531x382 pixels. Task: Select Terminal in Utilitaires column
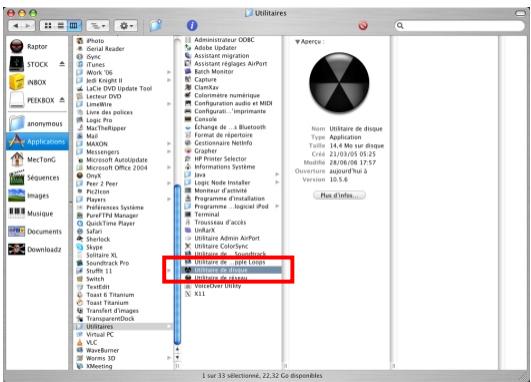click(207, 214)
